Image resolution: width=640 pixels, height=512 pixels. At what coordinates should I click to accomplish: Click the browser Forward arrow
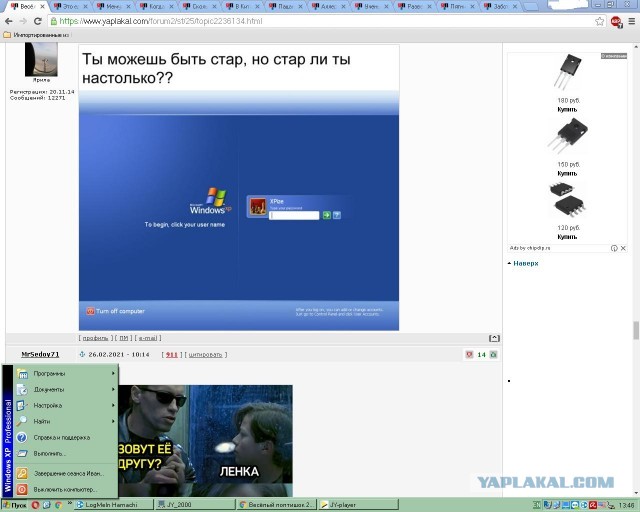point(23,21)
